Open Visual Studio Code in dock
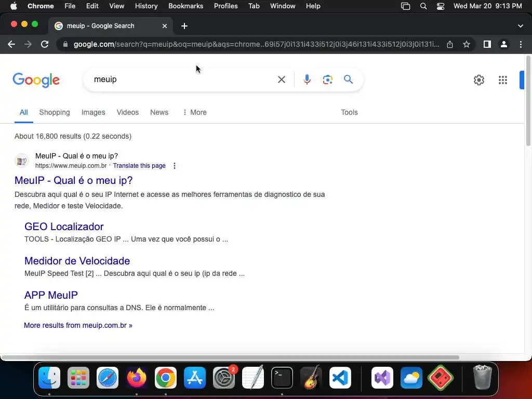Screen dimensions: 532x399 340,378
